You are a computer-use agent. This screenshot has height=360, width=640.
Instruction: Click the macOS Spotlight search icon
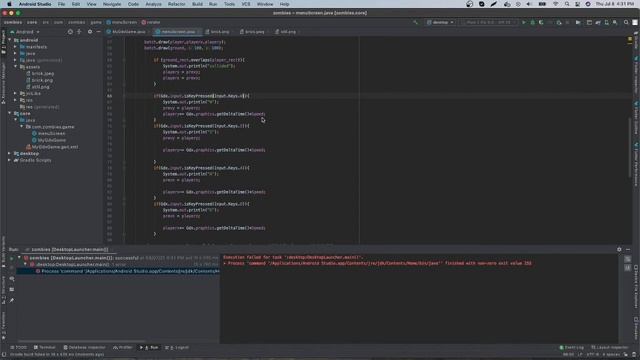point(567,4)
